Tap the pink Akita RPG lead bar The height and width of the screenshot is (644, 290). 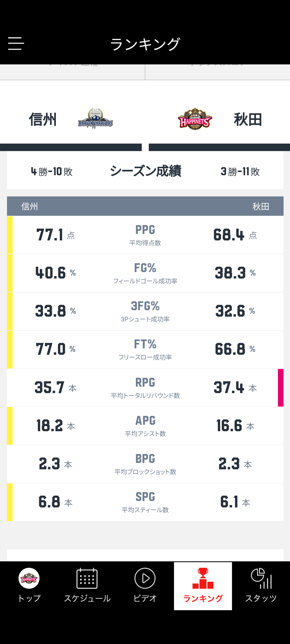point(281,388)
